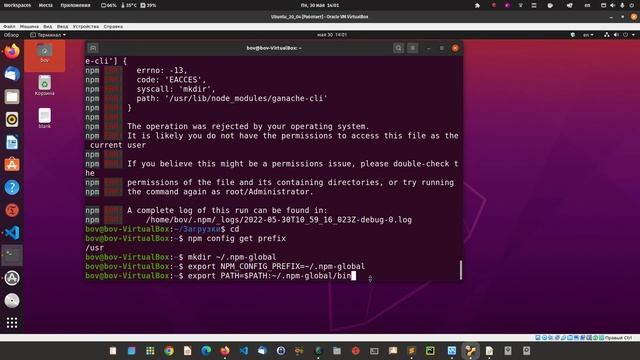Open the red Sigma app in dock
This screenshot has width=640, height=360.
coord(12,210)
